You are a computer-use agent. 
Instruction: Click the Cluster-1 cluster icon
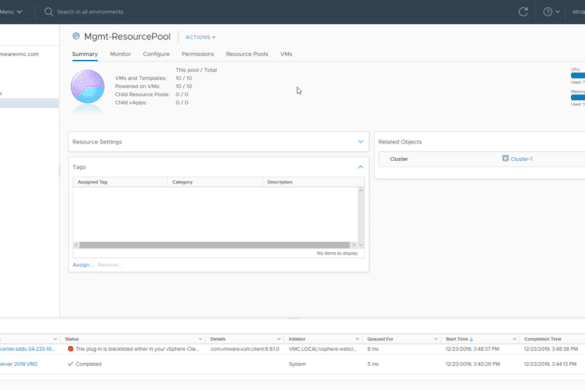pos(505,159)
